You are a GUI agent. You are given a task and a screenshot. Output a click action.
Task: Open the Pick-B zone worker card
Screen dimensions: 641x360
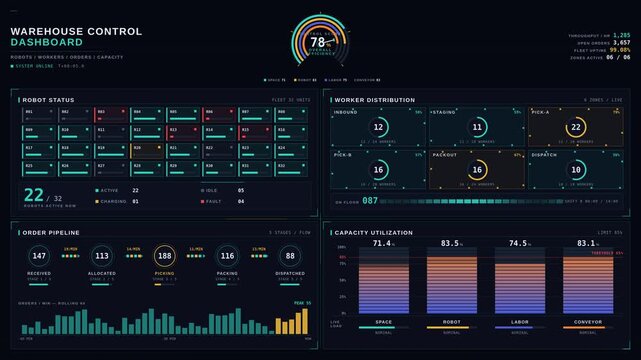pos(378,170)
